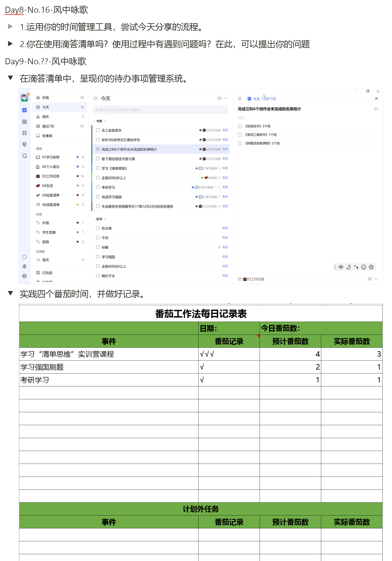Expand the first Day8 bullet triangle
Screen dimensions: 392x561
[10, 26]
